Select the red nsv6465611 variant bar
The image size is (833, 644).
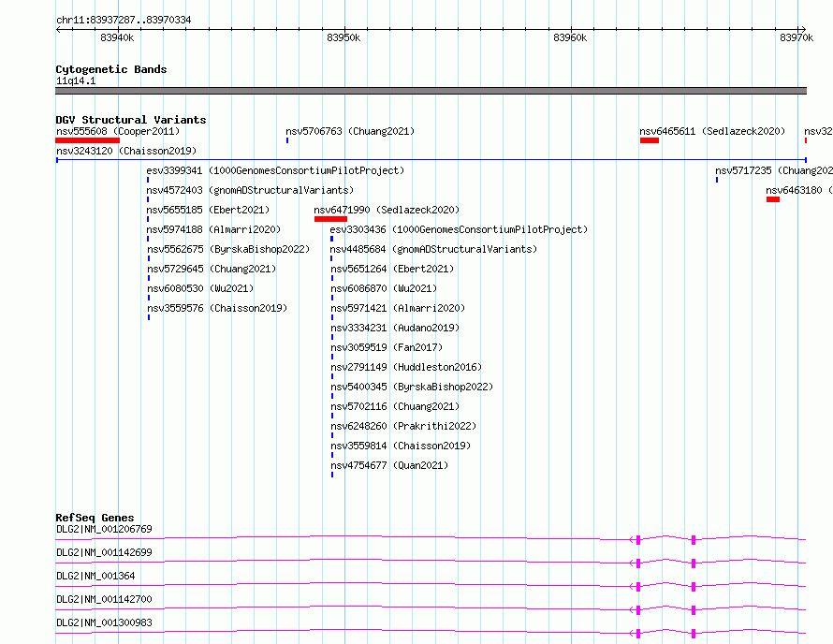(x=650, y=140)
